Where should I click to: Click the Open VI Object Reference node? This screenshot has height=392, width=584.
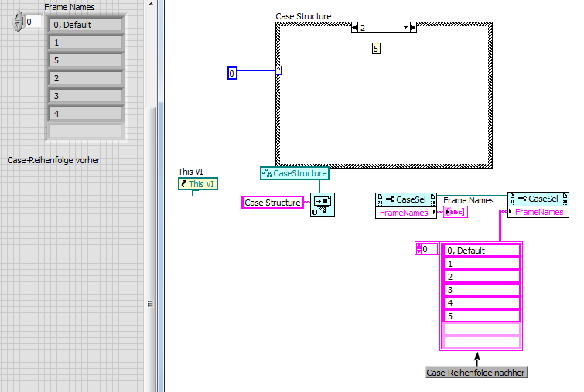click(x=323, y=205)
